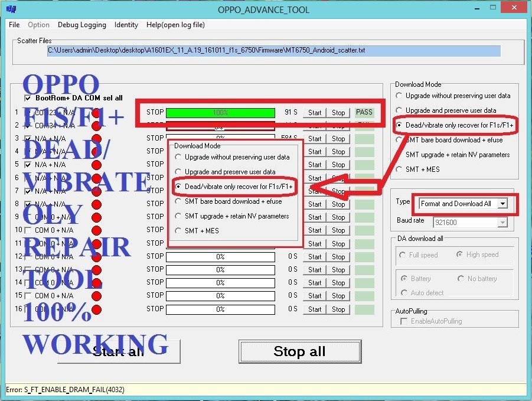532x401 pixels.
Task: Click the row 12 0% progress bar
Action: coord(221,257)
